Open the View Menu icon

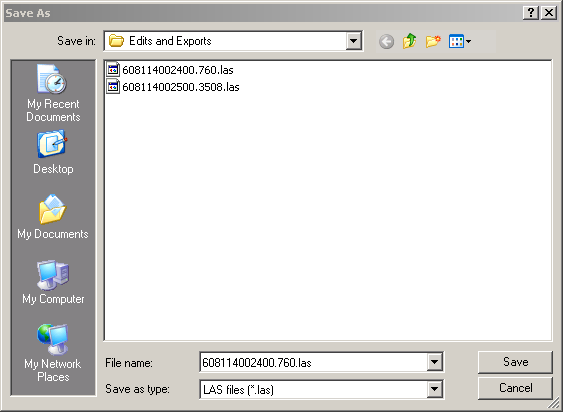[456, 42]
